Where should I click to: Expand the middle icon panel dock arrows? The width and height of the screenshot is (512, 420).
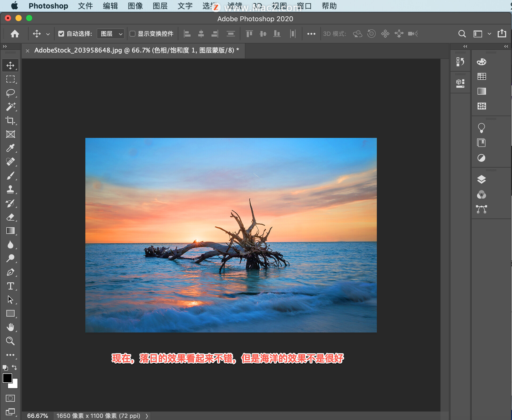click(x=465, y=46)
